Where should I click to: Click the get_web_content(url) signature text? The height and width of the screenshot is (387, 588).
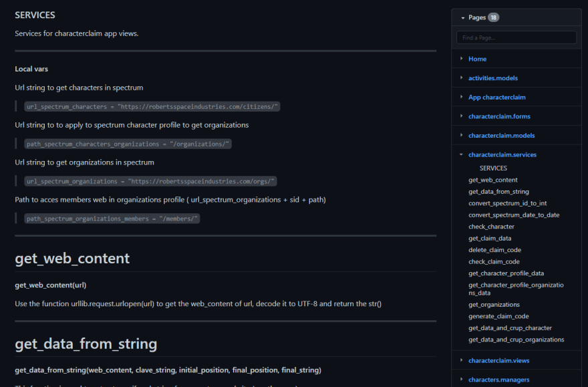click(x=51, y=285)
